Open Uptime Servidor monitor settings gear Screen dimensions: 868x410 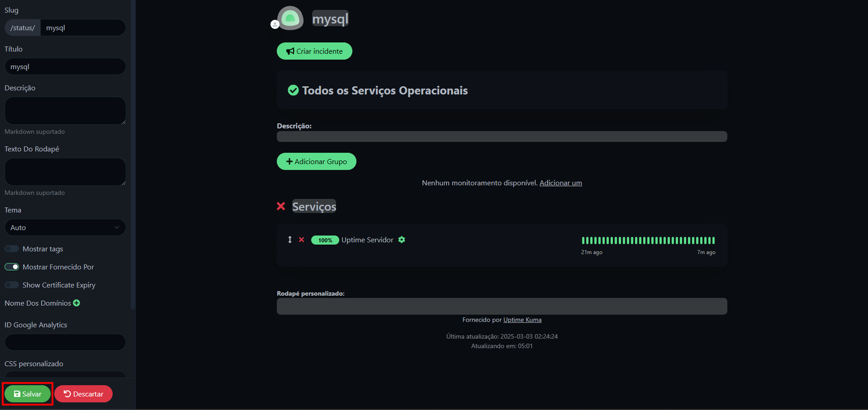click(401, 240)
